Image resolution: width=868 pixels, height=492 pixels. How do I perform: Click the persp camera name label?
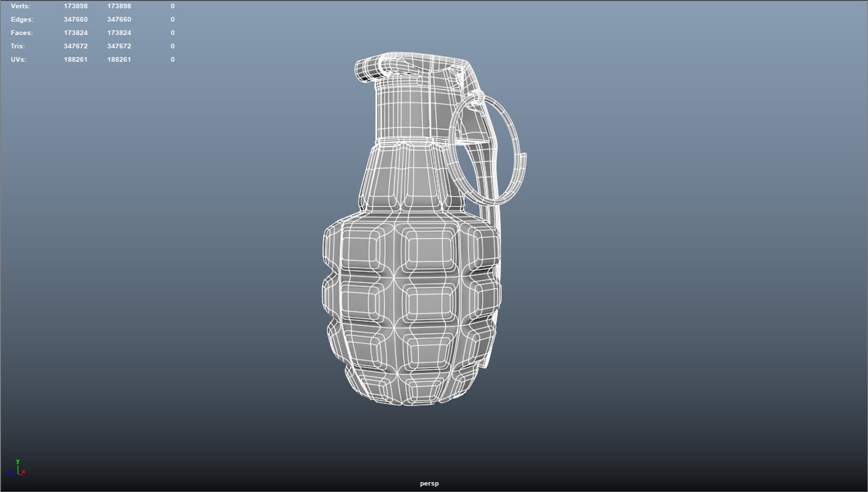429,484
